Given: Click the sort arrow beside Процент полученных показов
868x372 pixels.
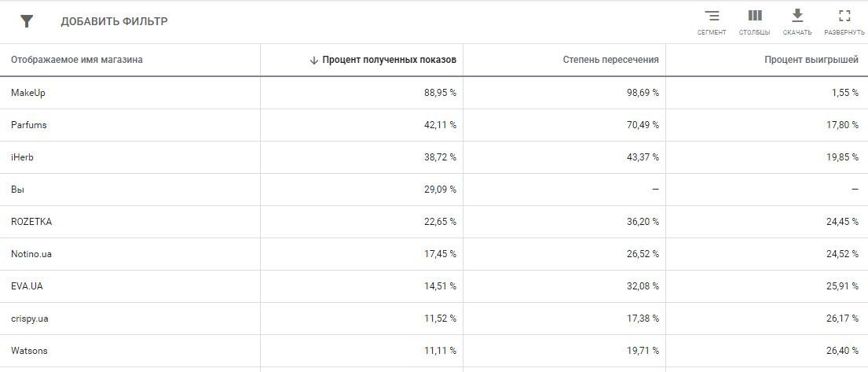Looking at the screenshot, I should pos(314,60).
